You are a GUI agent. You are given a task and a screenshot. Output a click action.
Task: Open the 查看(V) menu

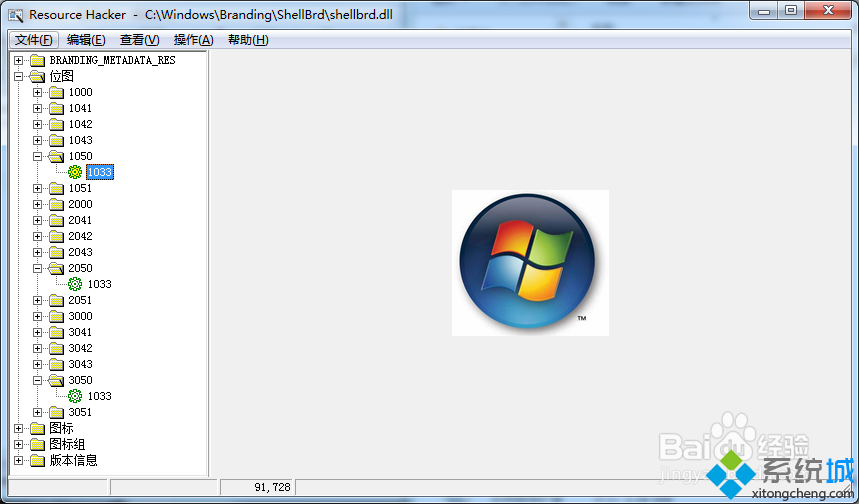click(x=140, y=40)
